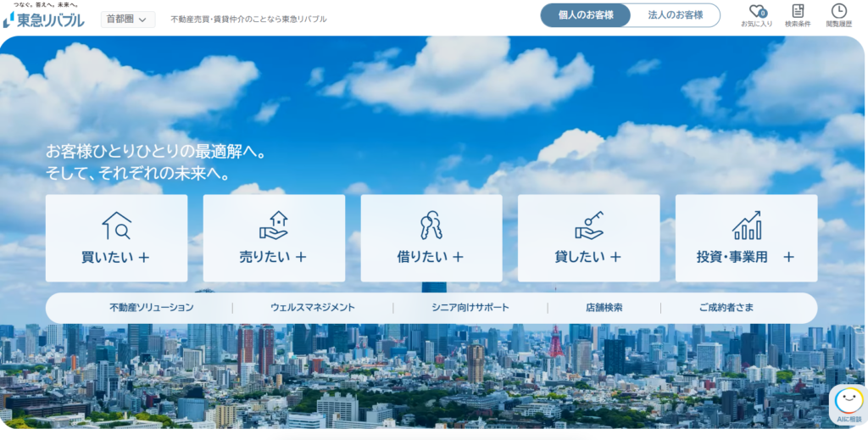The height and width of the screenshot is (440, 868).
Task: Click the growth chart icon on 投資・事業用
Action: 746,226
